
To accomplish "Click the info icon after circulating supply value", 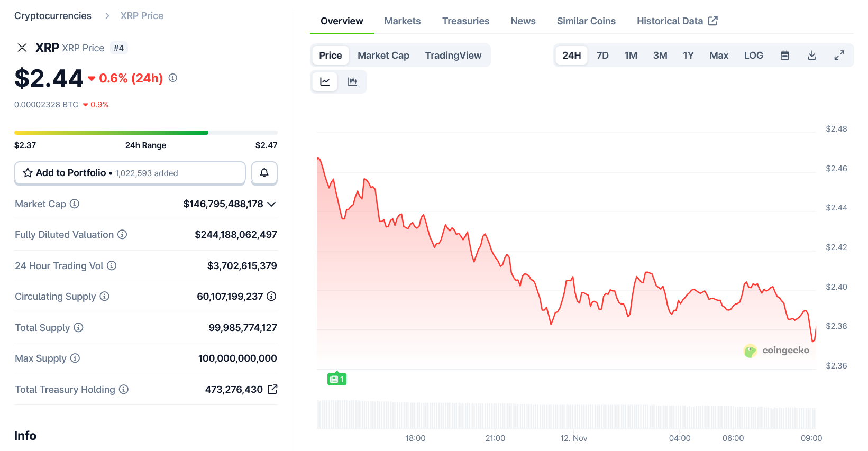I will click(x=271, y=296).
